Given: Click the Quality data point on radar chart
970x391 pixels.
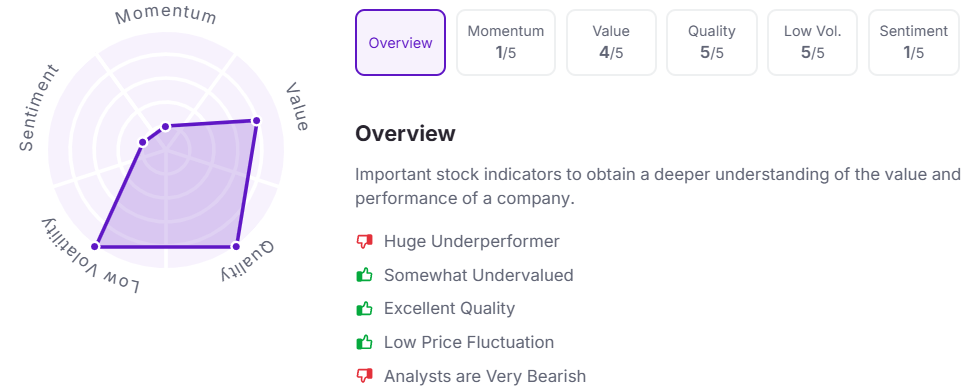Looking at the screenshot, I should click(x=236, y=246).
